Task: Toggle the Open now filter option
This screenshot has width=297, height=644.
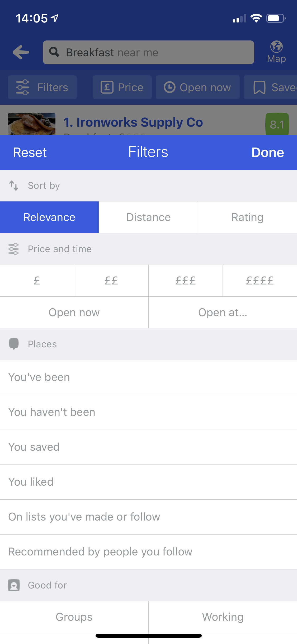Action: point(74,312)
